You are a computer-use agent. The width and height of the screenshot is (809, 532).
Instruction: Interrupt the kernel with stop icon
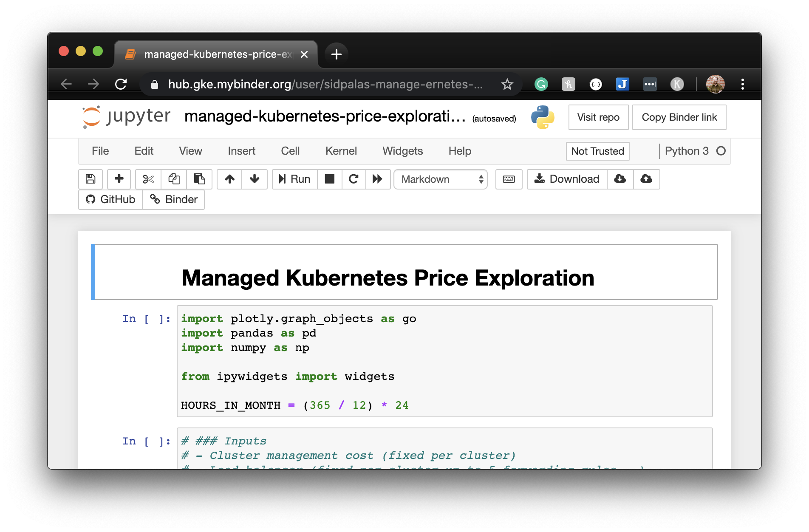[330, 179]
